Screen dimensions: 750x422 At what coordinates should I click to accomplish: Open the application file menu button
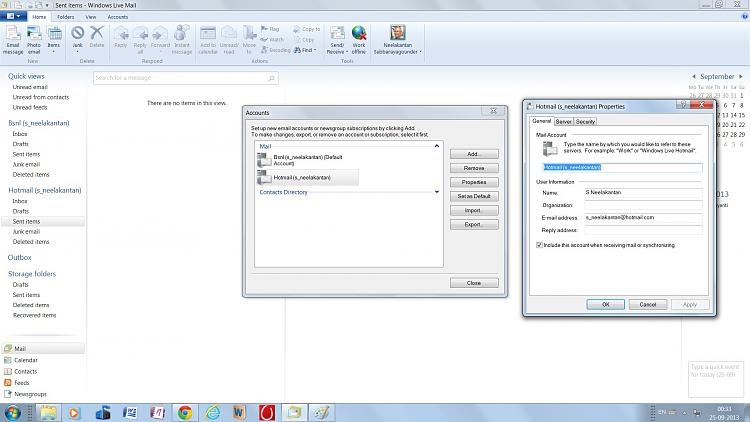tap(13, 16)
